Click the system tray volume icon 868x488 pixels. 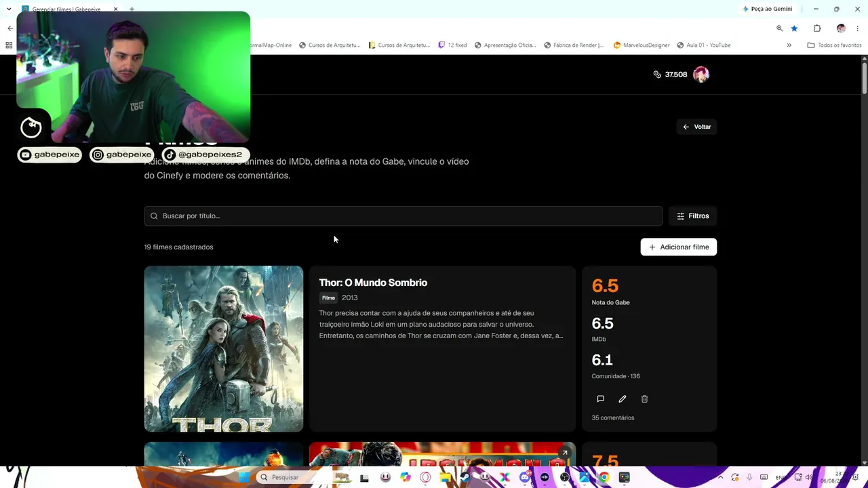(x=808, y=477)
